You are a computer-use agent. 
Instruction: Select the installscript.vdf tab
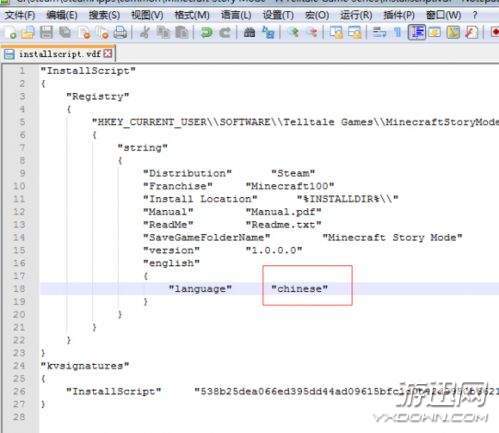coord(58,54)
